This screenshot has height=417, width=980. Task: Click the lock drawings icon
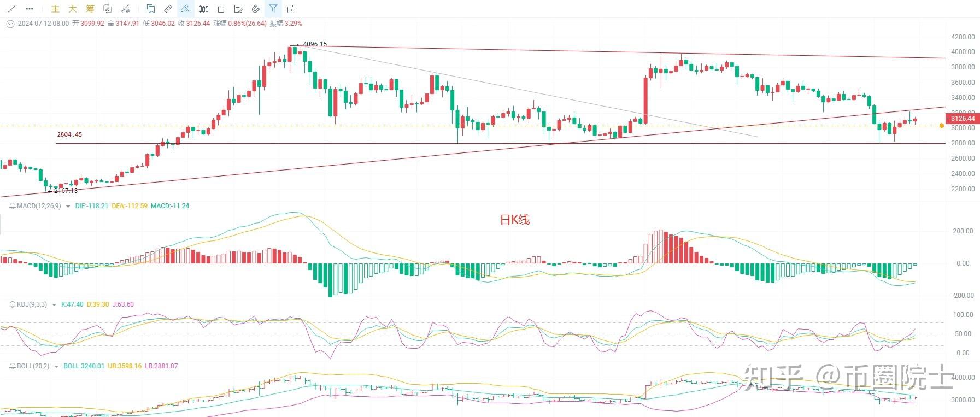(221, 9)
